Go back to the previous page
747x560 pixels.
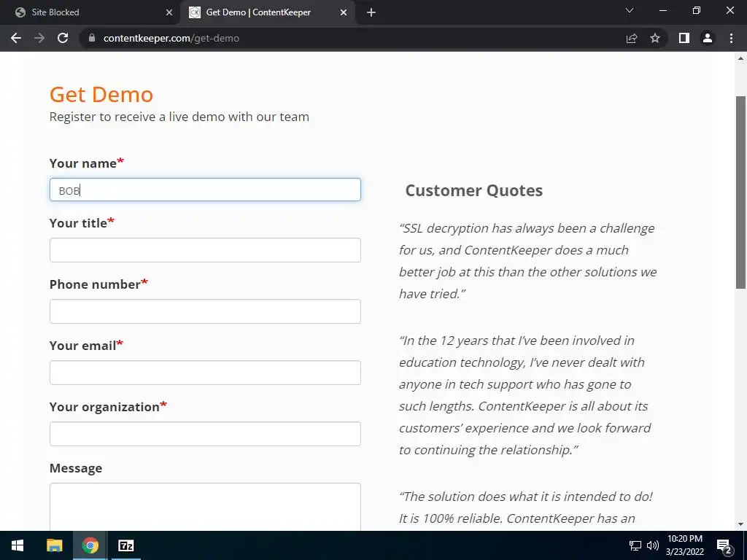tap(16, 38)
